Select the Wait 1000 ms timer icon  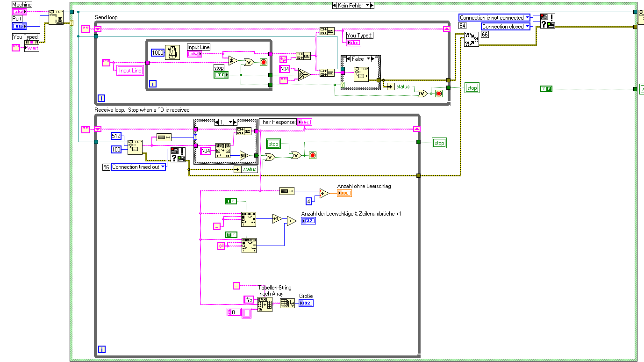click(172, 52)
